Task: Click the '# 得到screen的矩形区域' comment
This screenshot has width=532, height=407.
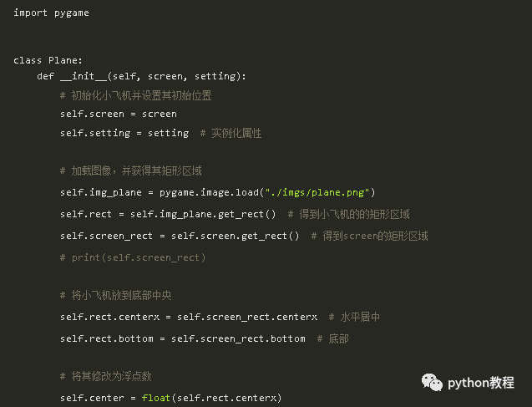Action: click(369, 236)
